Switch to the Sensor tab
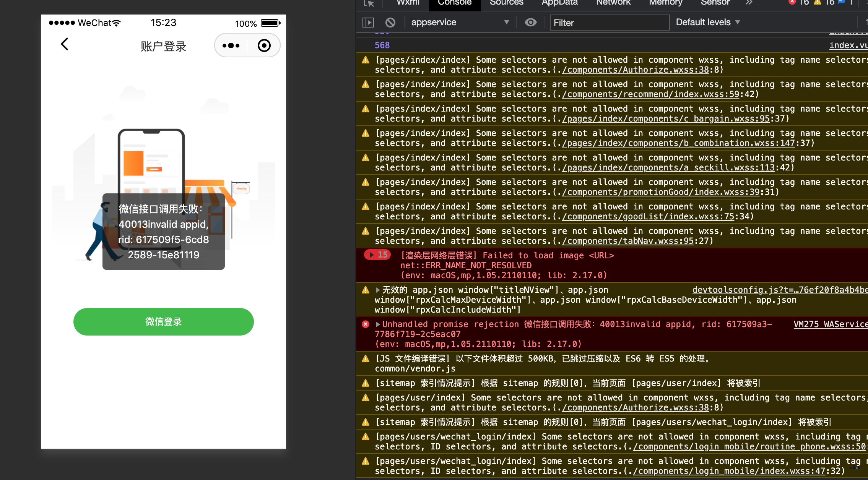This screenshot has width=868, height=480. click(x=715, y=3)
